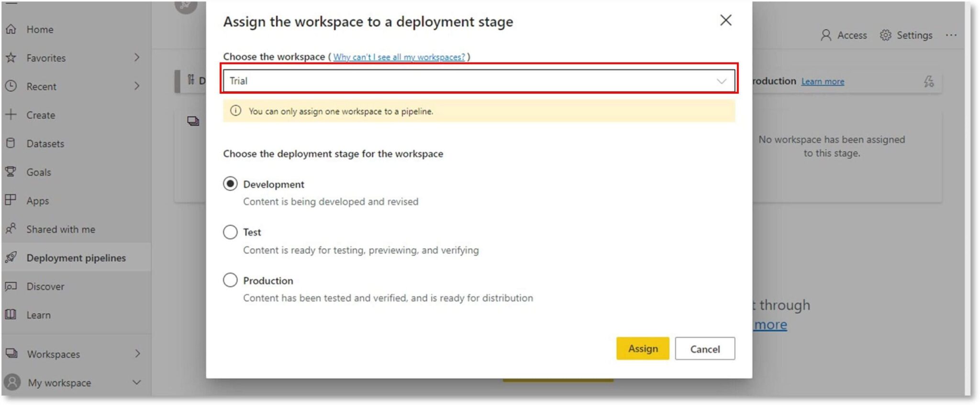Open the Trial workspace dropdown

click(x=479, y=81)
